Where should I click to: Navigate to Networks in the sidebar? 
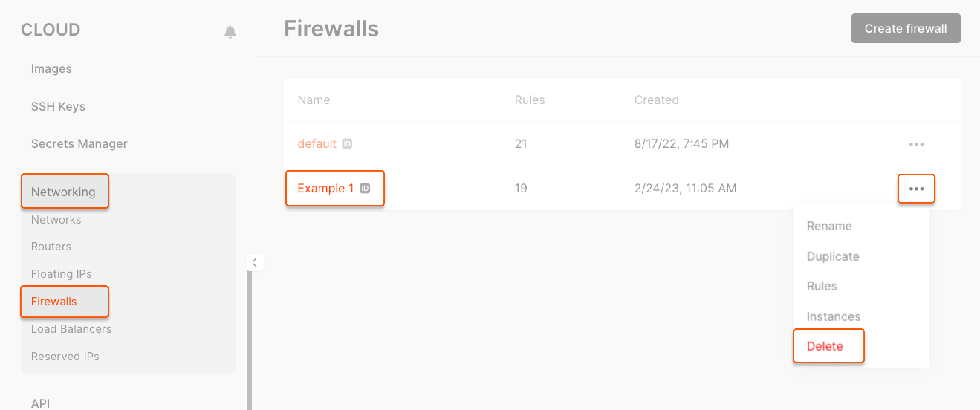coord(56,219)
